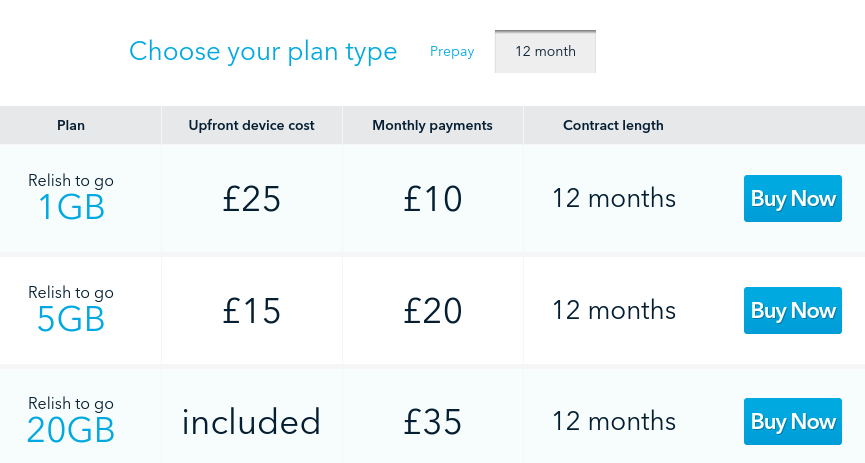Image resolution: width=865 pixels, height=463 pixels.
Task: Select the Relish to go 5GB plan name
Action: pyautogui.click(x=71, y=309)
